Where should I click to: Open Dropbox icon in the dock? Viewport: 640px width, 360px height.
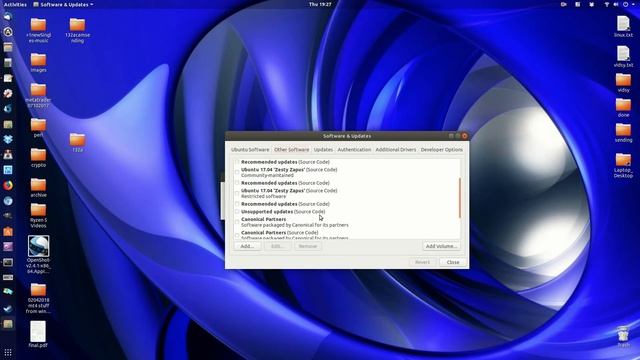(x=8, y=139)
